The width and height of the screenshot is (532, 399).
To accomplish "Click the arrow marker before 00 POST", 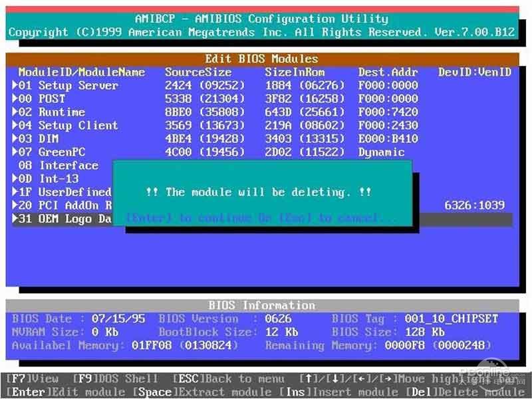I will [15, 98].
